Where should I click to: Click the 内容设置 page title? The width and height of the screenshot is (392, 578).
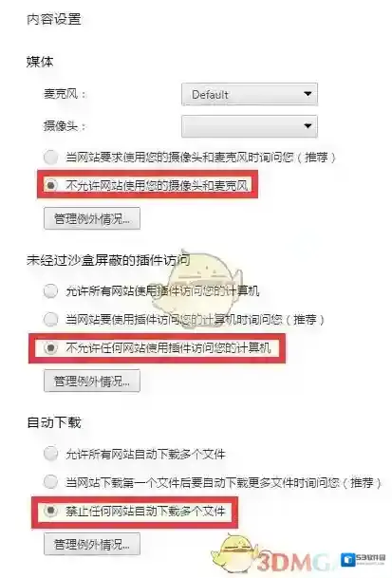54,19
